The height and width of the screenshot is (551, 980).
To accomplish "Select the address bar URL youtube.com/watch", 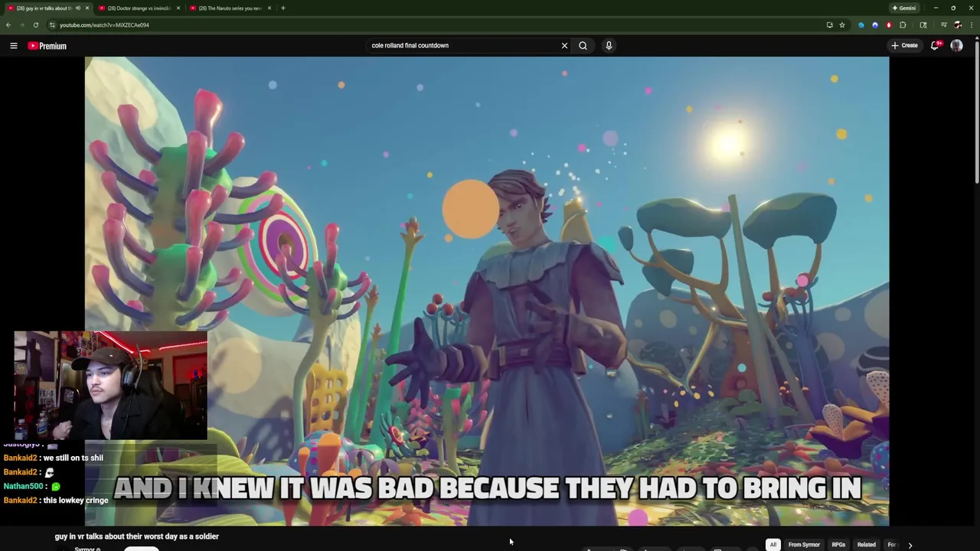I will click(104, 25).
